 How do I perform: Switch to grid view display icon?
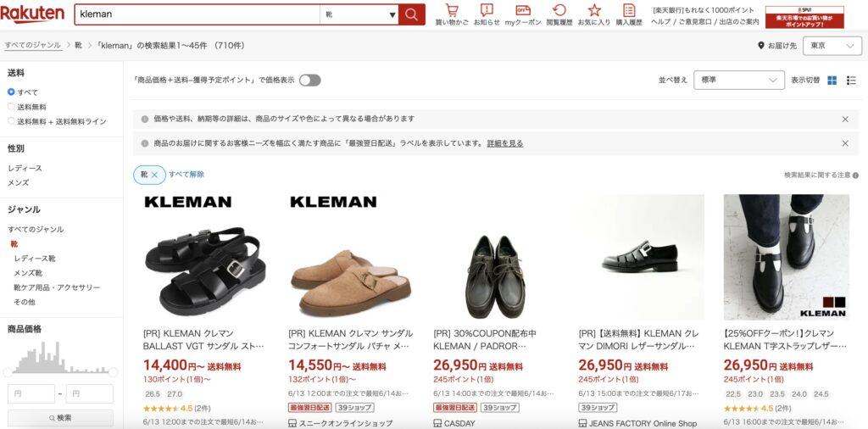832,81
